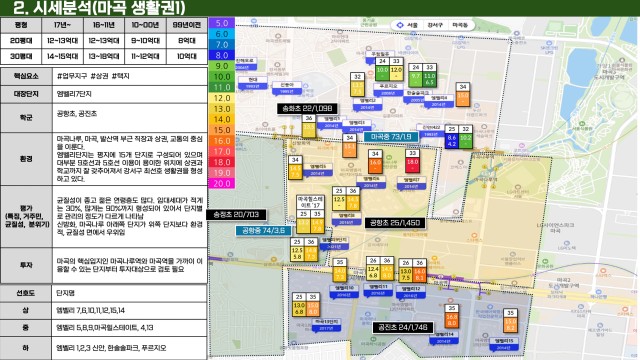Click the 8억대 price cell

click(187, 41)
